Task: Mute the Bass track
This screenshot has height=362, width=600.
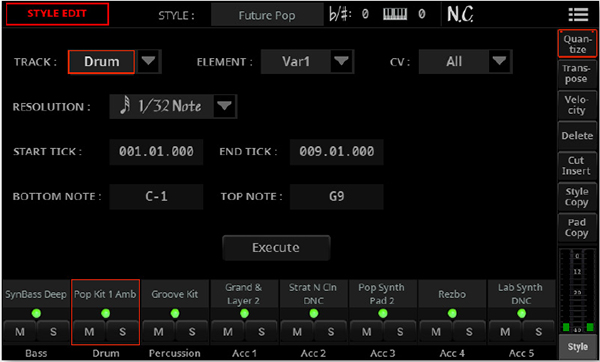Action: click(20, 331)
